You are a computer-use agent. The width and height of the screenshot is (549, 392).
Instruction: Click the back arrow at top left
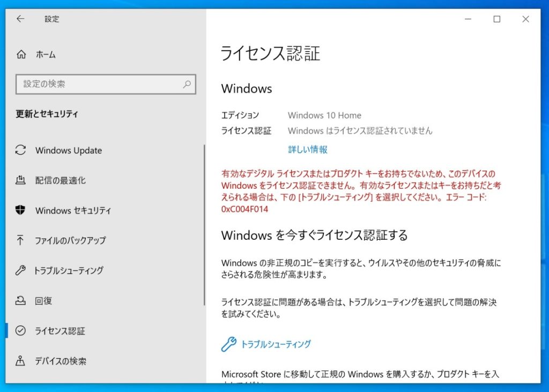[x=20, y=19]
